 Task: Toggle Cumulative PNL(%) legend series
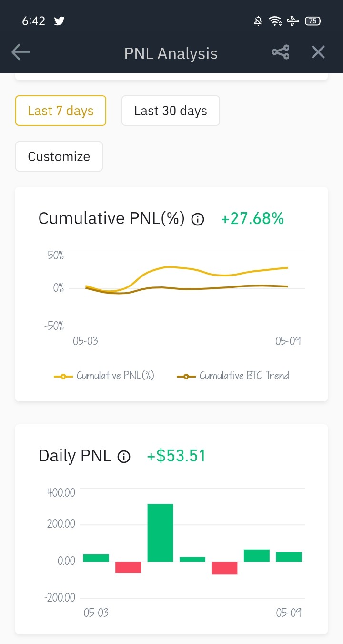pyautogui.click(x=104, y=376)
